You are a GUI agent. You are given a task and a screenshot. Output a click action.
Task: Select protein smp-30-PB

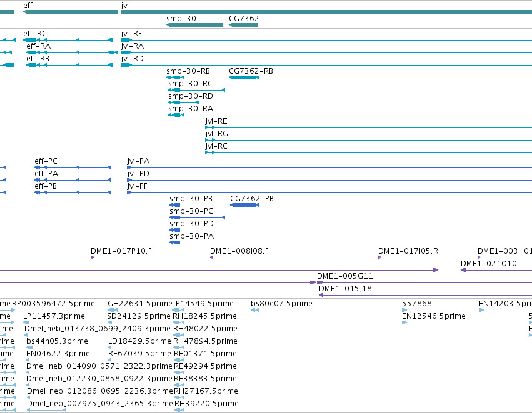click(175, 205)
